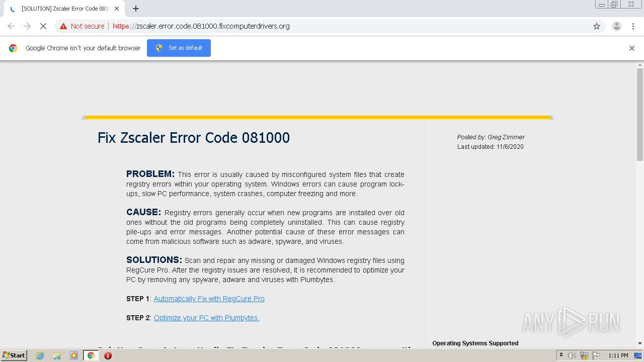Open Optimize your PC with Plumbytes link

click(207, 318)
